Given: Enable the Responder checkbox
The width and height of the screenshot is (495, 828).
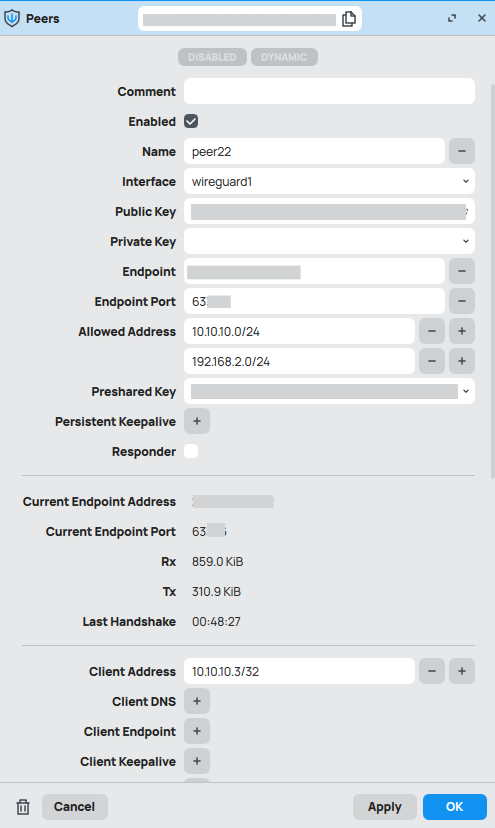Looking at the screenshot, I should point(191,451).
